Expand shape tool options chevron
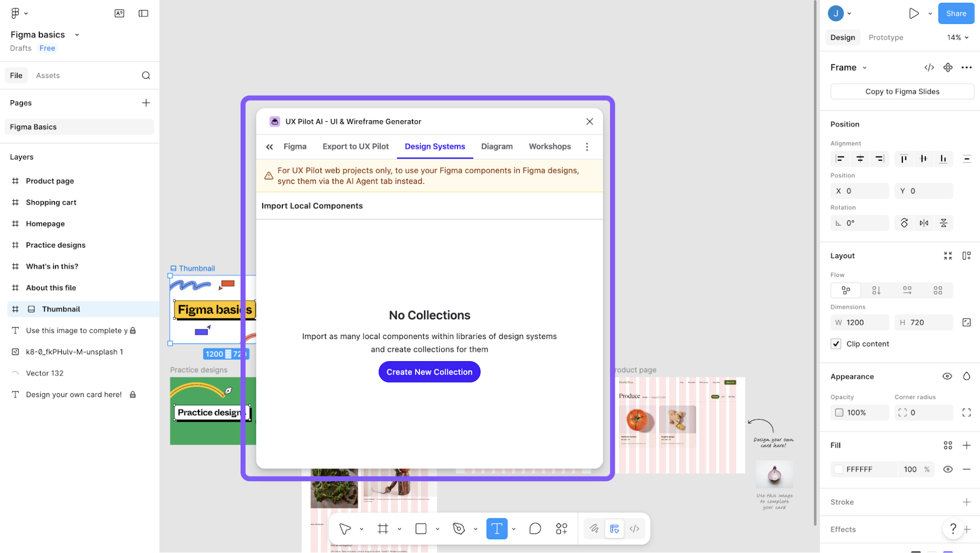 [437, 529]
